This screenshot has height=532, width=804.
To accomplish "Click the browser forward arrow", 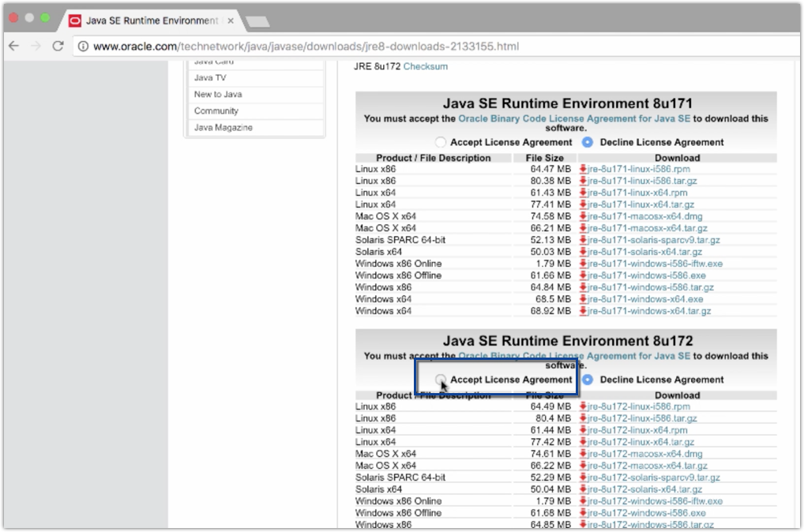I will (35, 46).
